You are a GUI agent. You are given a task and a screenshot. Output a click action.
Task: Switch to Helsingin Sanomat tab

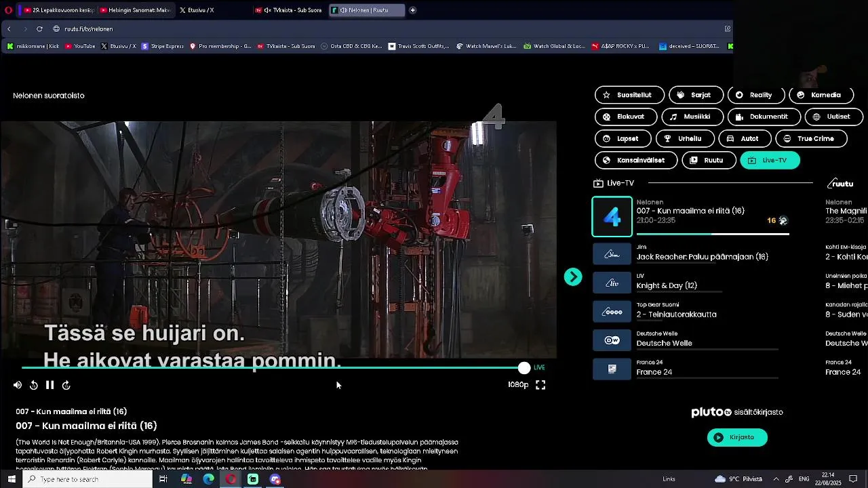(136, 10)
